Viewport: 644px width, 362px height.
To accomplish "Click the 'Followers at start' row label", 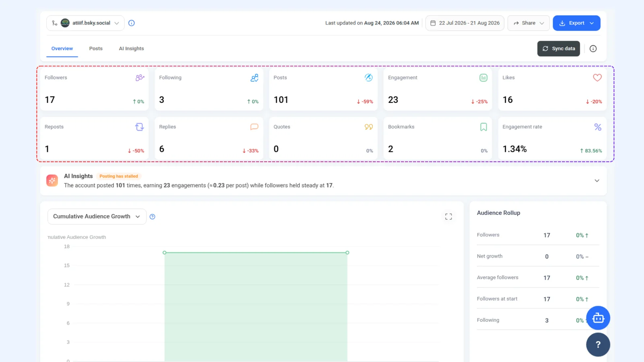I will click(497, 299).
